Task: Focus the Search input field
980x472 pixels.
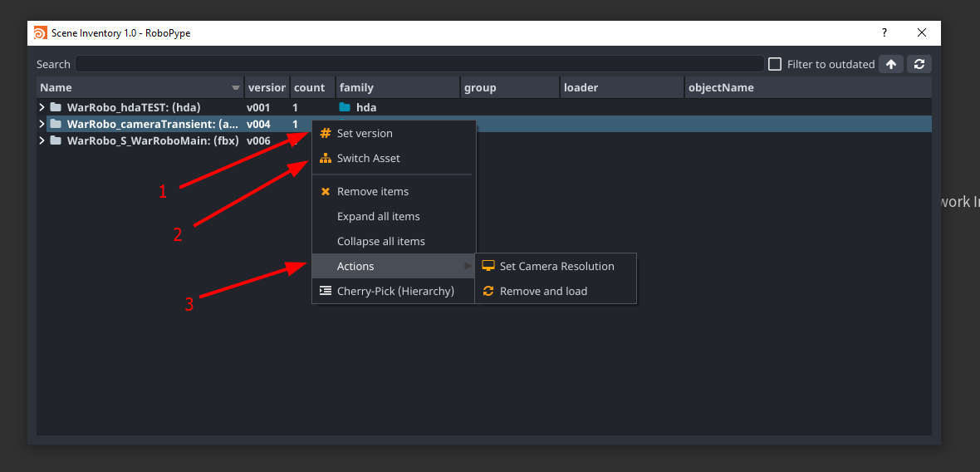Action: point(419,64)
